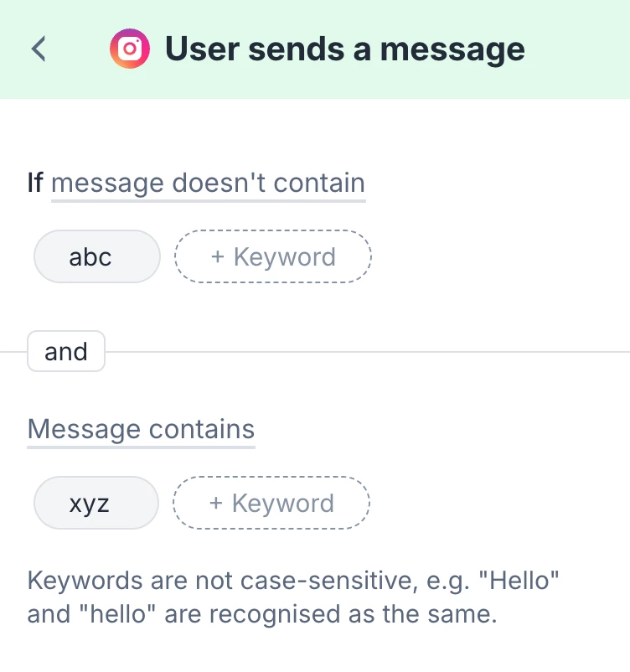Open the "Message contains" condition dropdown
Screen dimensions: 630x672
[141, 429]
